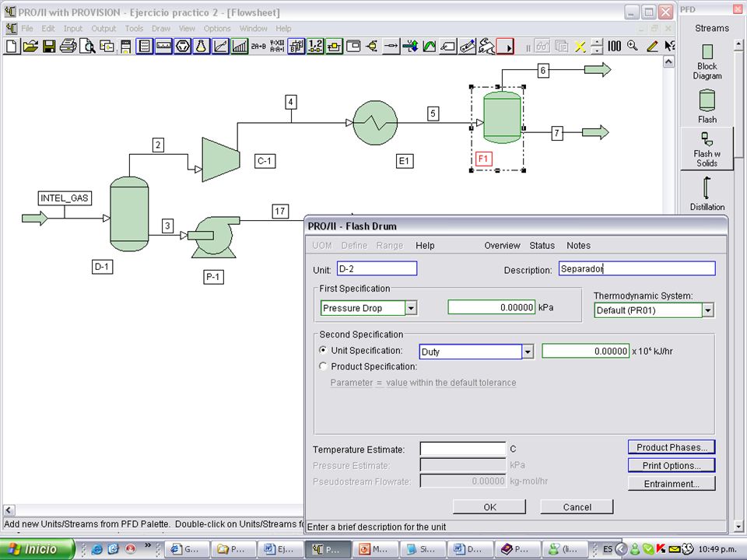The height and width of the screenshot is (560, 747).
Task: Open the Draw menu
Action: coord(161,29)
